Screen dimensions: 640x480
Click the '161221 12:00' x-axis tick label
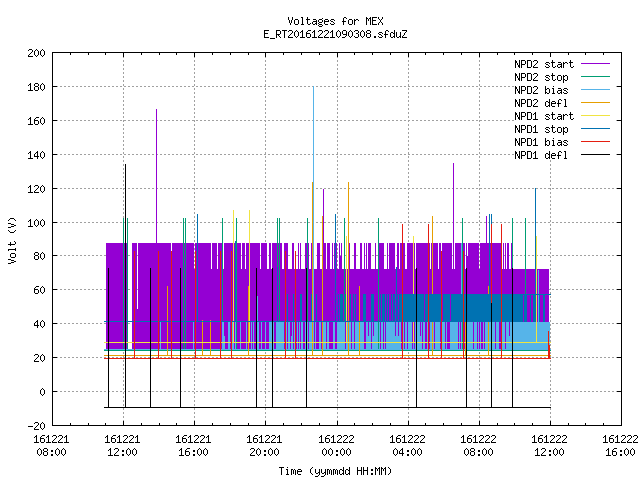pyautogui.click(x=122, y=446)
